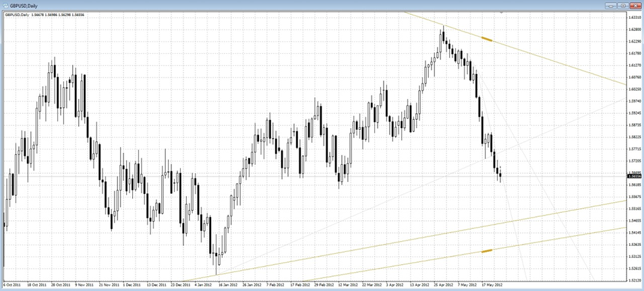This screenshot has height=291, width=644.
Task: Click the 1.53125 price scale label
Action: click(634, 257)
